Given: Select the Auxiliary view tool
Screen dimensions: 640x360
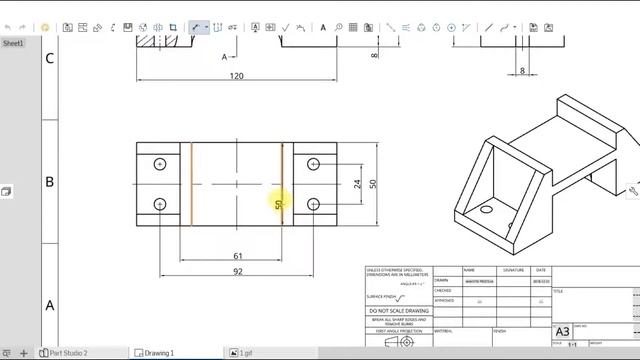Looking at the screenshot, I should 98,27.
